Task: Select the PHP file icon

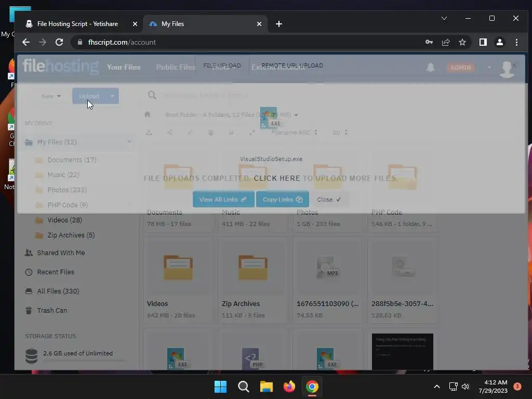Action: 253,358
